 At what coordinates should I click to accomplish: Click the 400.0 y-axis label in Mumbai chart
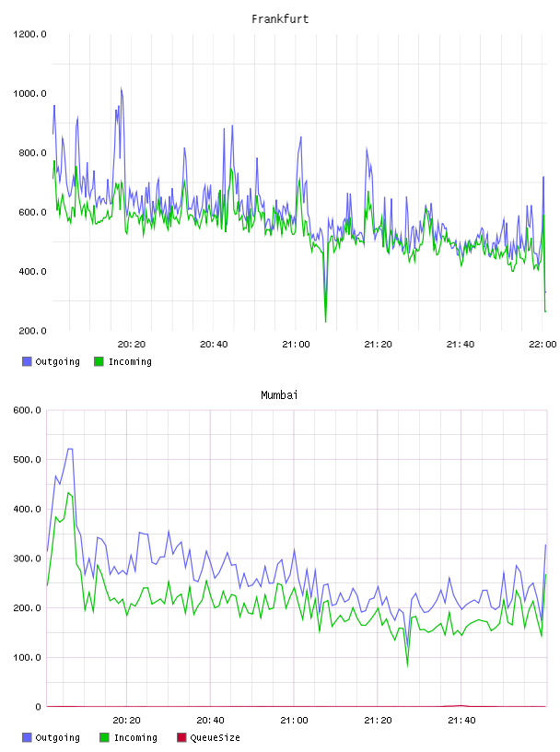28,509
